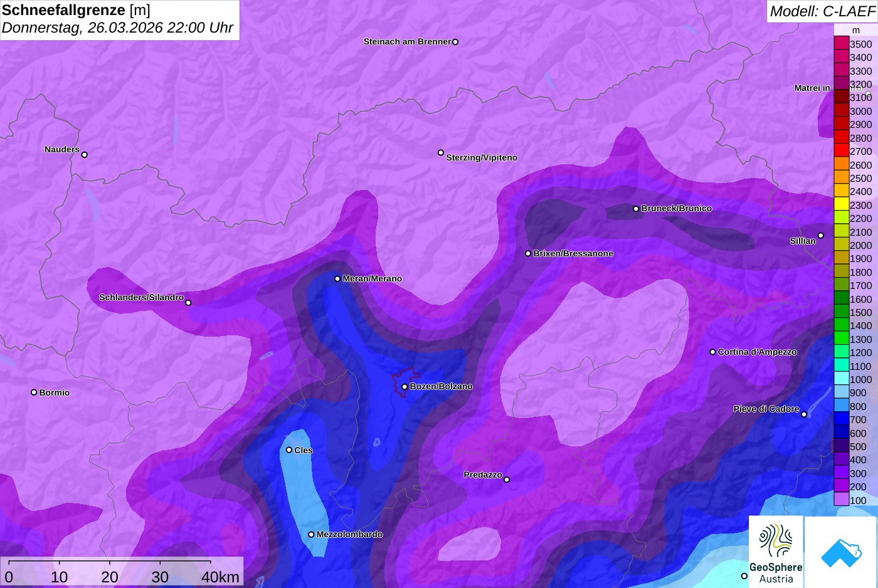Click the Sillian marker dot
Image resolution: width=878 pixels, height=588 pixels.
tap(821, 236)
